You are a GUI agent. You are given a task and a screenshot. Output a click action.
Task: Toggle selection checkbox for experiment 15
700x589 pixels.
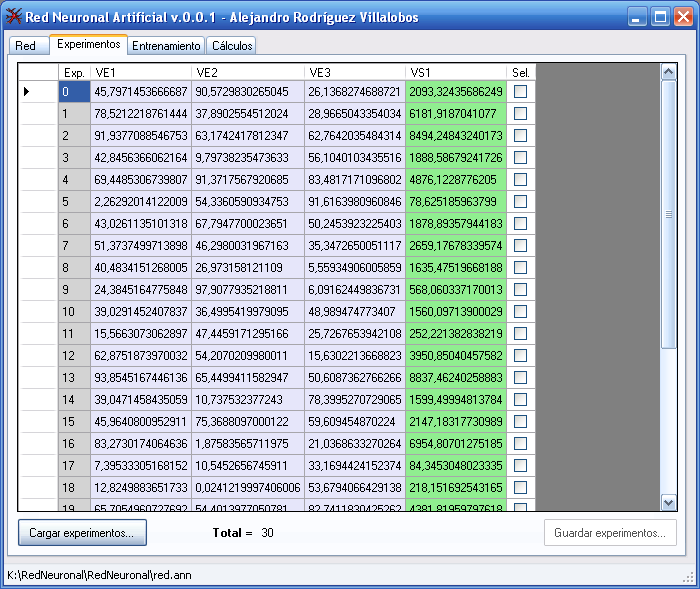click(520, 421)
